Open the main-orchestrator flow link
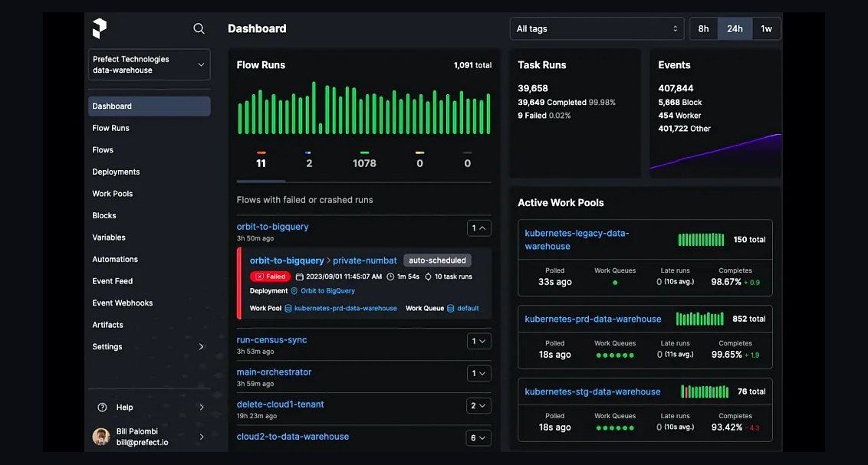The image size is (868, 465). (274, 372)
